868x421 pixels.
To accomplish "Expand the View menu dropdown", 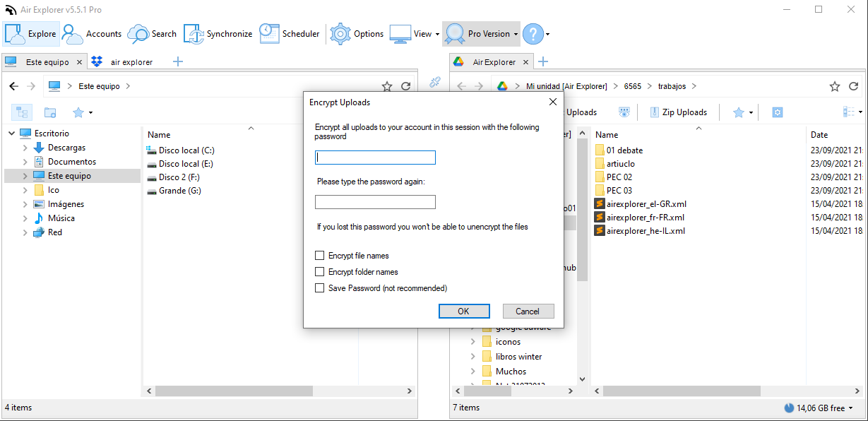I will click(439, 33).
